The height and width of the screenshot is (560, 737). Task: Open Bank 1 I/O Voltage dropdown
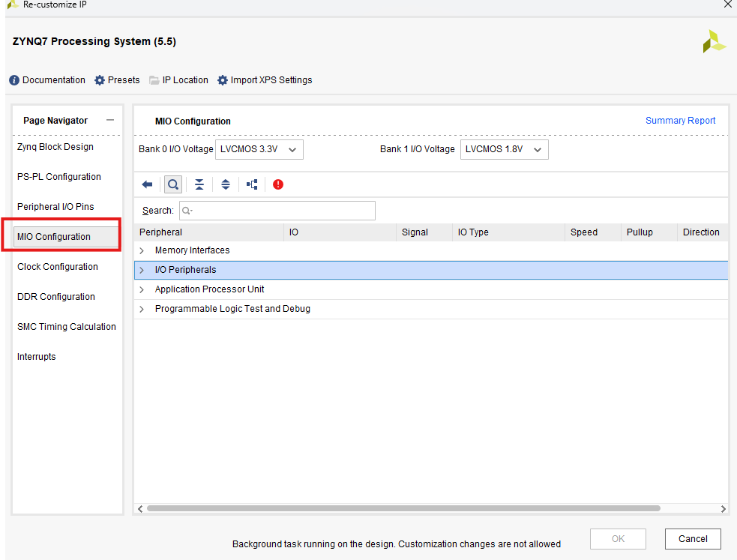point(504,149)
